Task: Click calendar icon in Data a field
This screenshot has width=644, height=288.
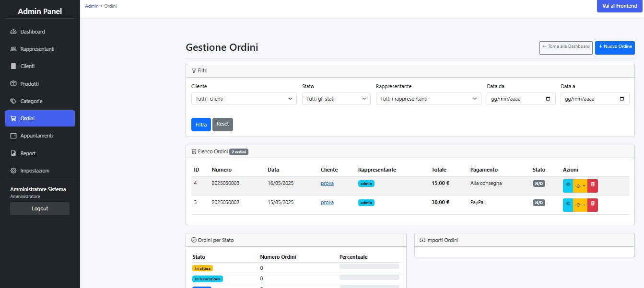Action: pyautogui.click(x=622, y=99)
